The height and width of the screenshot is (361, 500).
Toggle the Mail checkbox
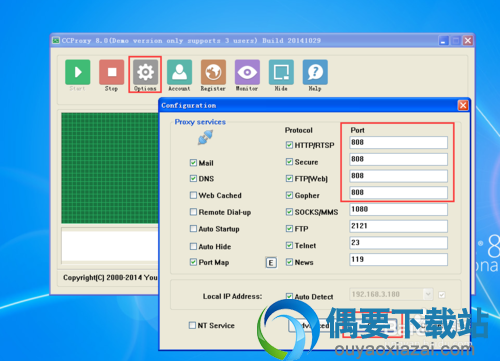pos(193,163)
